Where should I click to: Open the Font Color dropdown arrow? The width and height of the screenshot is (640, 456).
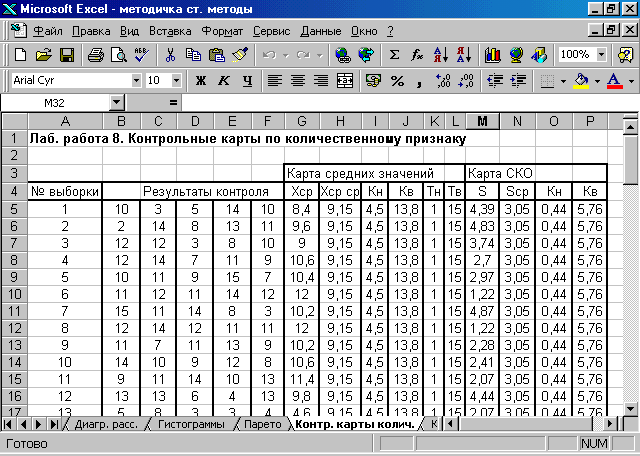click(631, 81)
